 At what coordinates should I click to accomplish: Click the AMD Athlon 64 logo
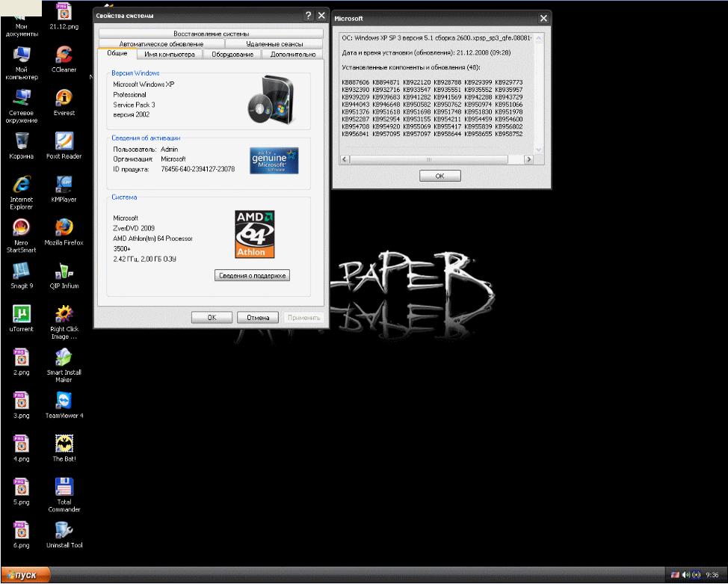(254, 234)
